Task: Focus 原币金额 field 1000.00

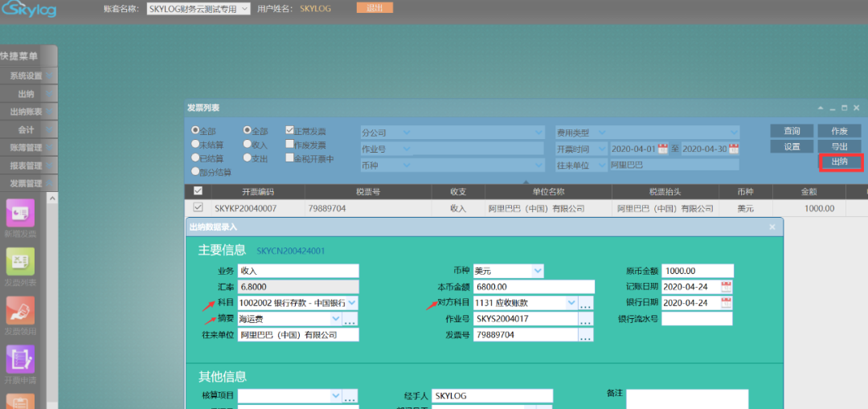Action: 698,271
